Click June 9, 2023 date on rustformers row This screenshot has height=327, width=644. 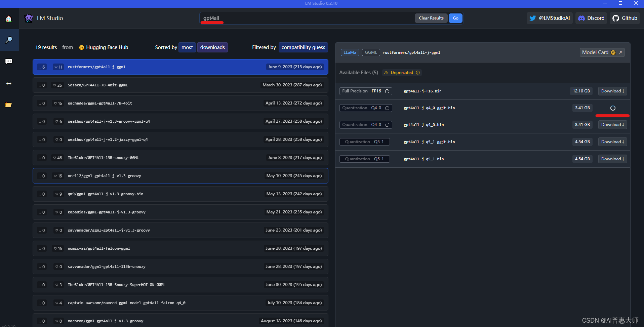(x=295, y=67)
